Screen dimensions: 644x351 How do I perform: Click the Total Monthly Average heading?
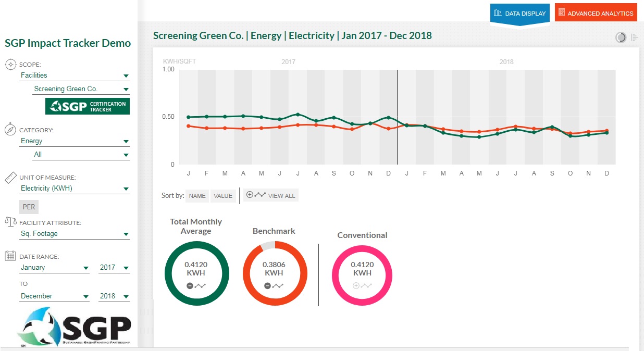196,227
